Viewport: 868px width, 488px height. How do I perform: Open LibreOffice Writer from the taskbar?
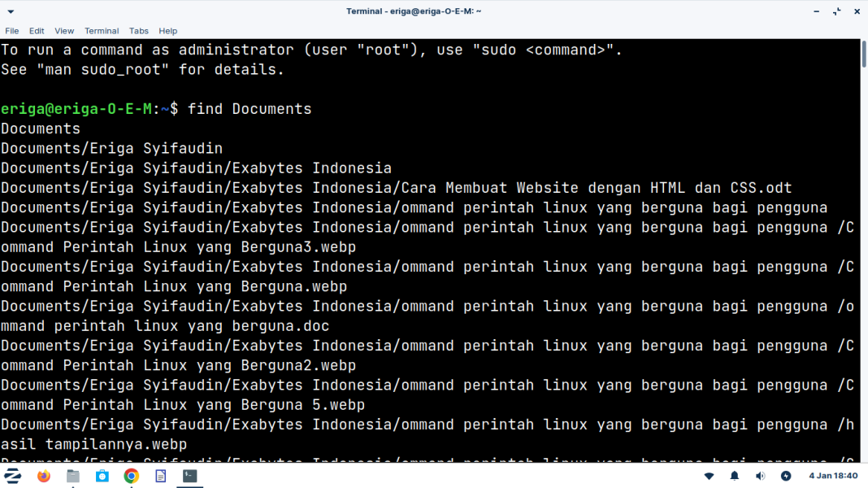click(160, 476)
